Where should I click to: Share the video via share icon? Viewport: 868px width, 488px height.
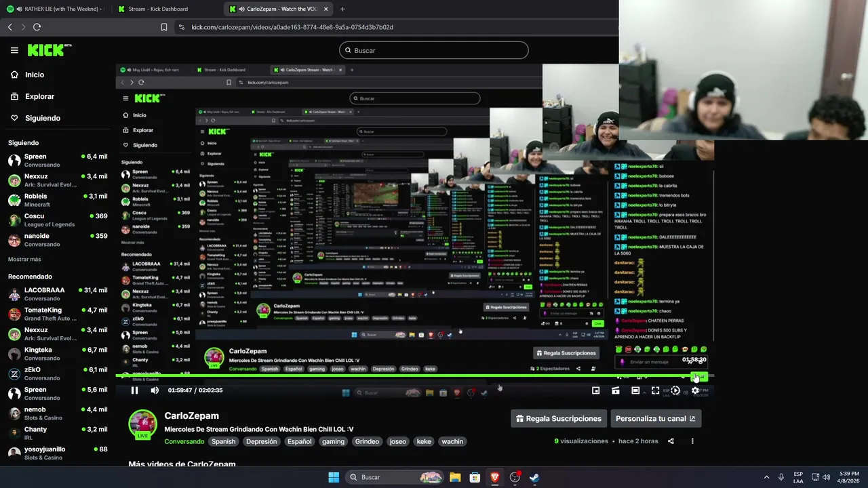coord(671,441)
